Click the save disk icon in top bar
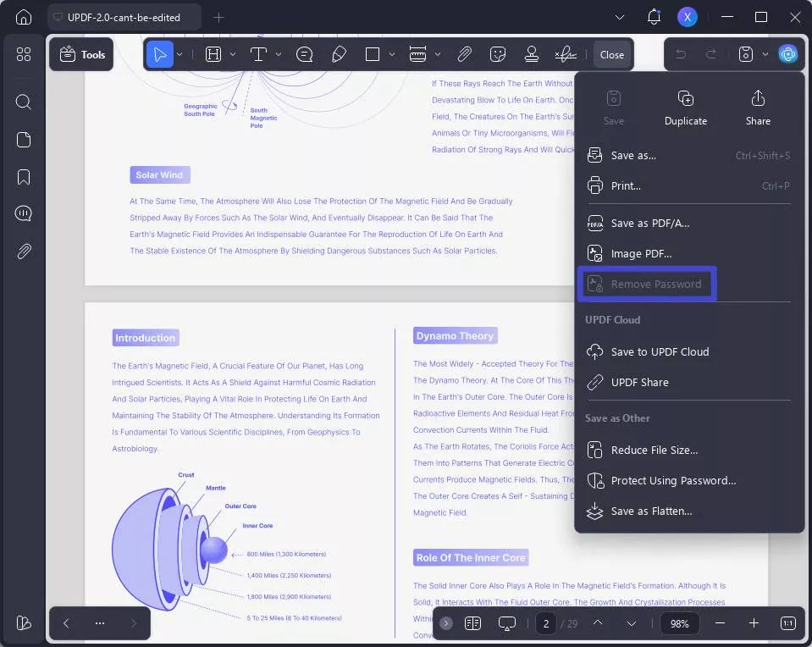Screen dimensions: 812x647 point(746,54)
